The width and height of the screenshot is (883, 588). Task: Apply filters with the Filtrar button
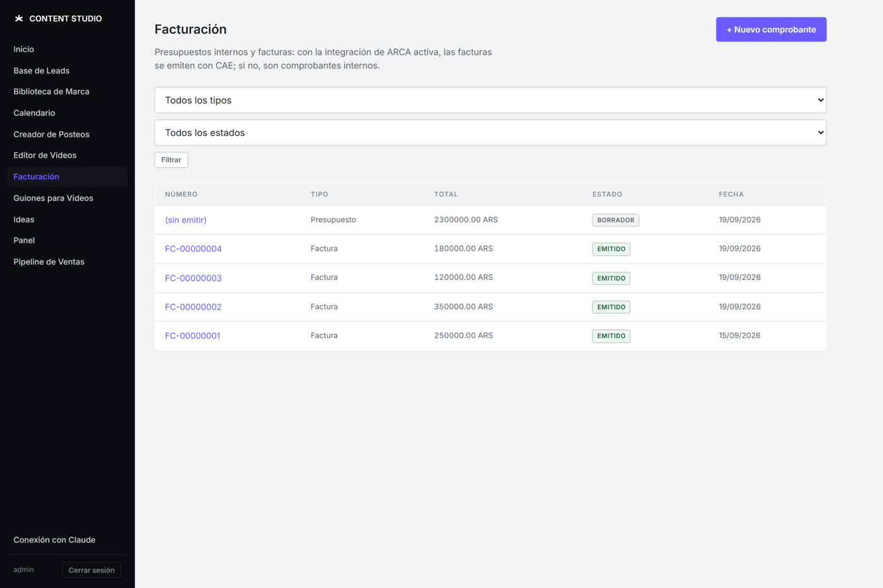(x=171, y=160)
